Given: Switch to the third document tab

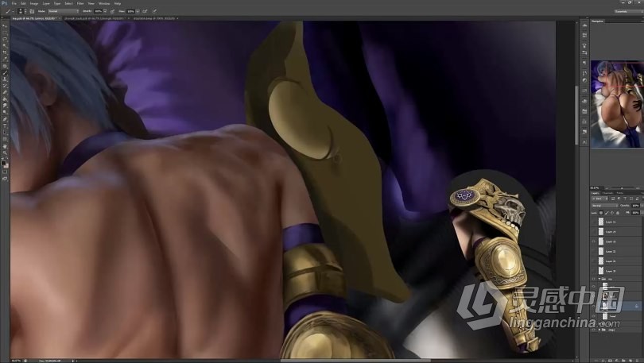Looking at the screenshot, I should pyautogui.click(x=155, y=18).
